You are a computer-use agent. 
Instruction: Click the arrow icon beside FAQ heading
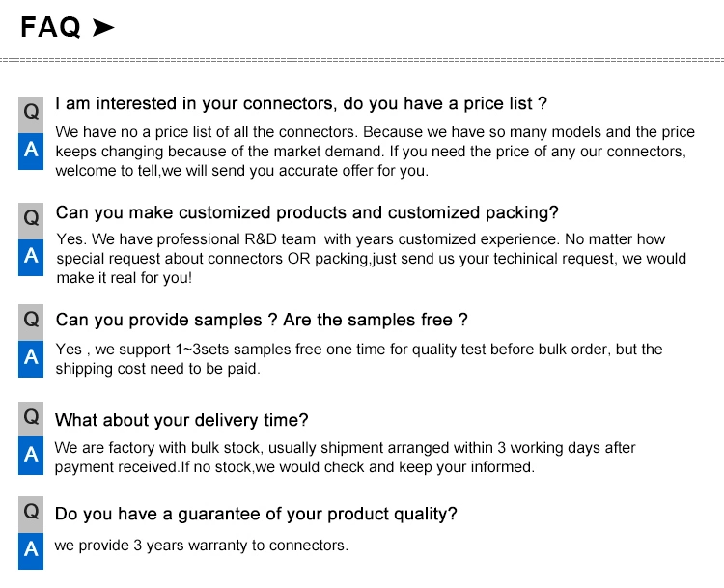coord(103,27)
